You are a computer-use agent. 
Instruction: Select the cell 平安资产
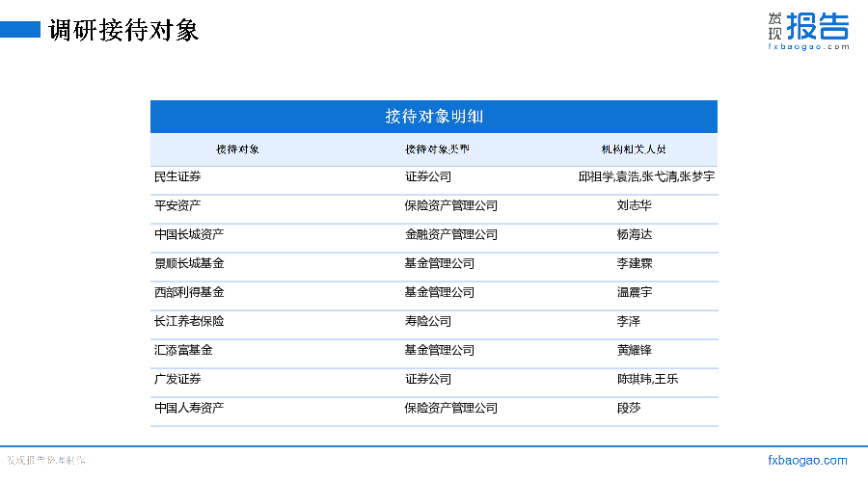click(177, 205)
